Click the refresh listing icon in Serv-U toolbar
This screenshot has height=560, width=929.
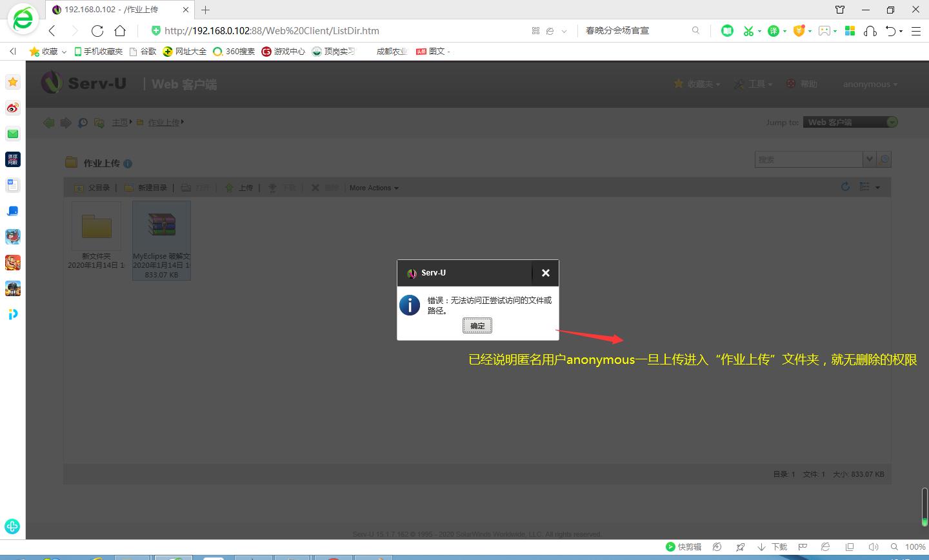tap(845, 187)
